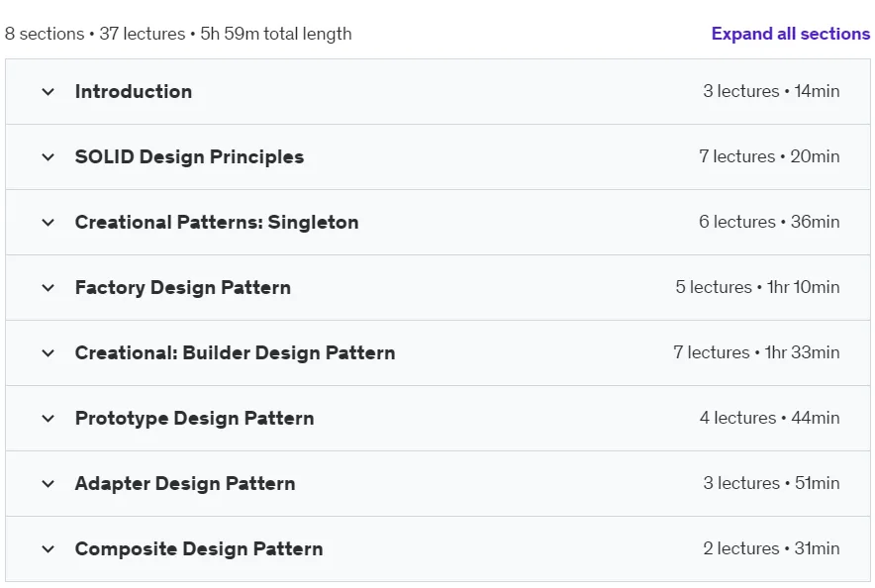Image resolution: width=875 pixels, height=588 pixels.
Task: Click the '5 lectures • 1hr 10min' label
Action: (757, 287)
